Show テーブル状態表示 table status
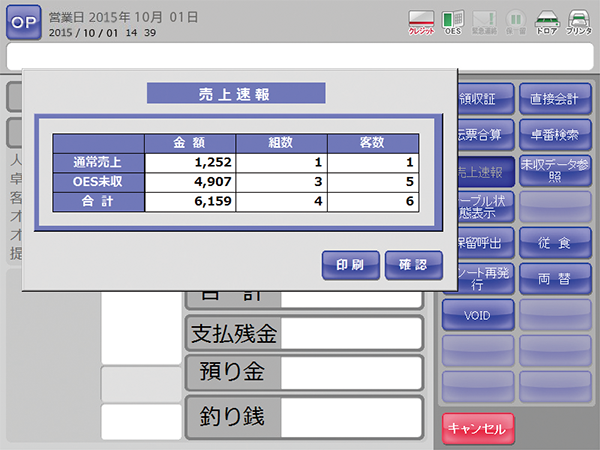600x450 pixels. point(486,207)
